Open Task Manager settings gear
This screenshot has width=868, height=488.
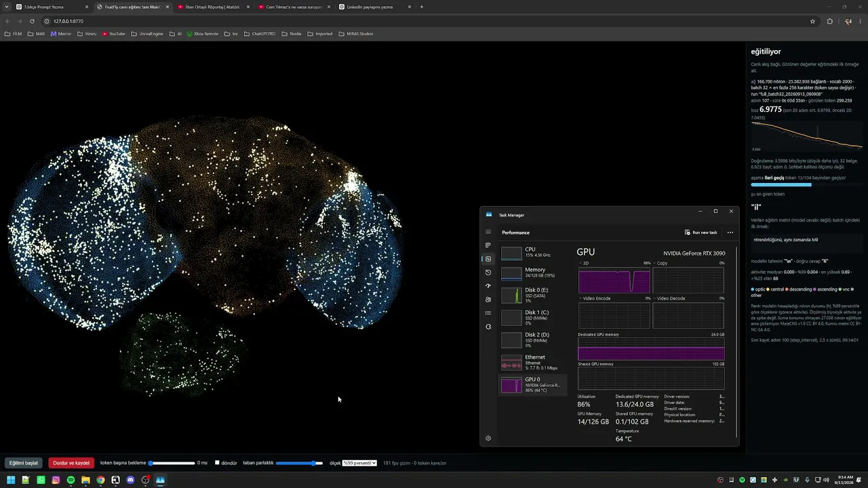[488, 439]
